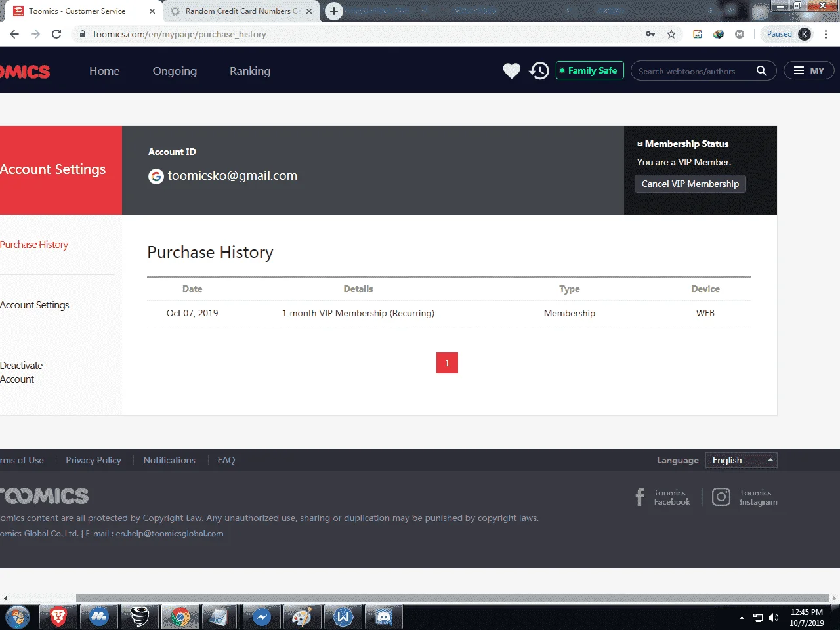
Task: Open the Toomics Instagram page
Action: 745,497
